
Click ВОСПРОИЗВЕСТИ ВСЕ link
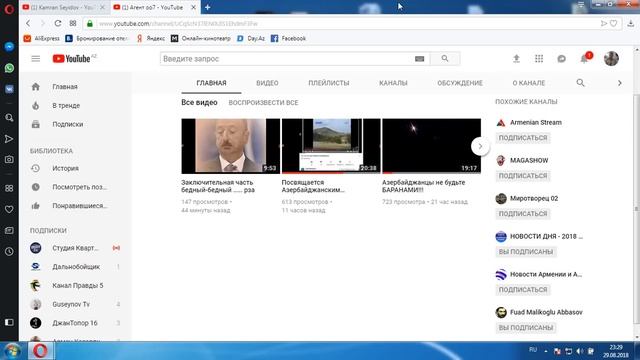point(263,103)
